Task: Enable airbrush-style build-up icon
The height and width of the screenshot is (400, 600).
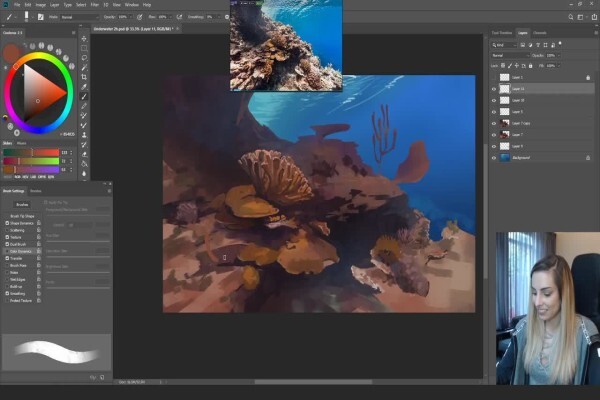Action: click(x=179, y=17)
